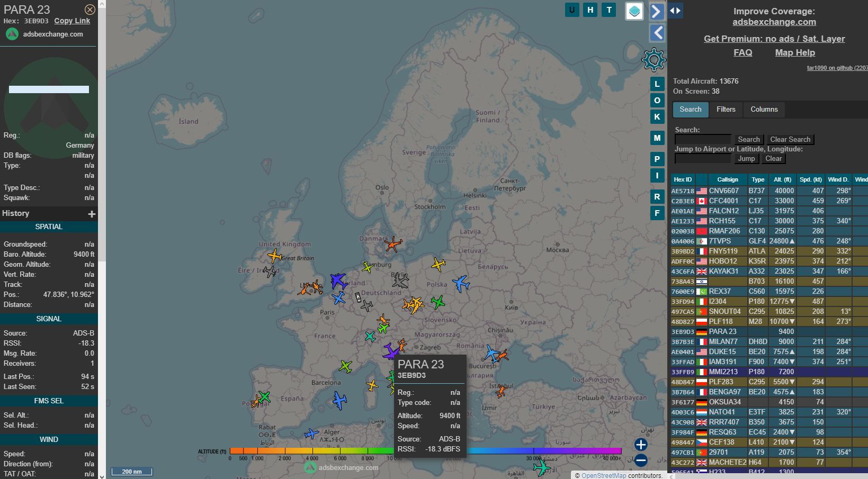Click the right chevron sidebar arrow
Image resolution: width=868 pixels, height=479 pixels.
(657, 11)
